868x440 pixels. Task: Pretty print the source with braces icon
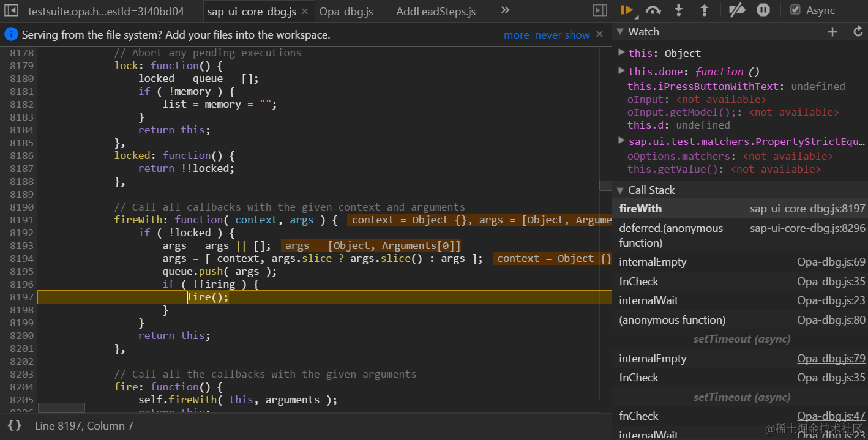click(15, 425)
